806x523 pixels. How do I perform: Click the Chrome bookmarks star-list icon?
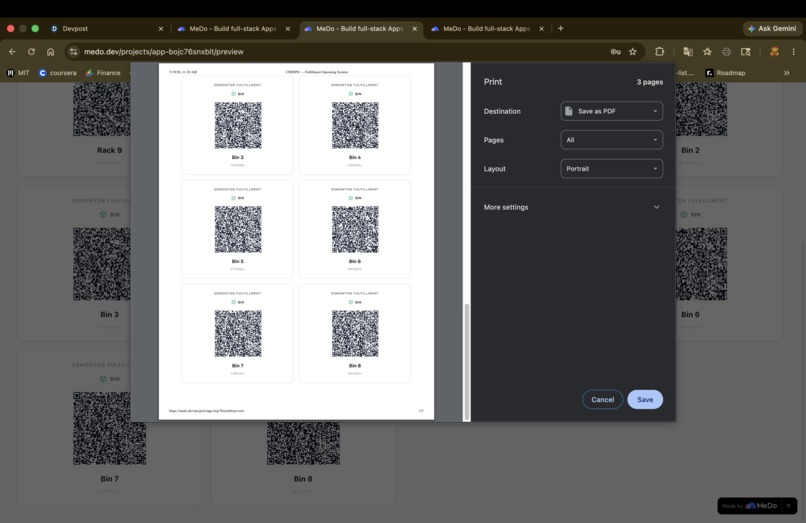pos(707,51)
